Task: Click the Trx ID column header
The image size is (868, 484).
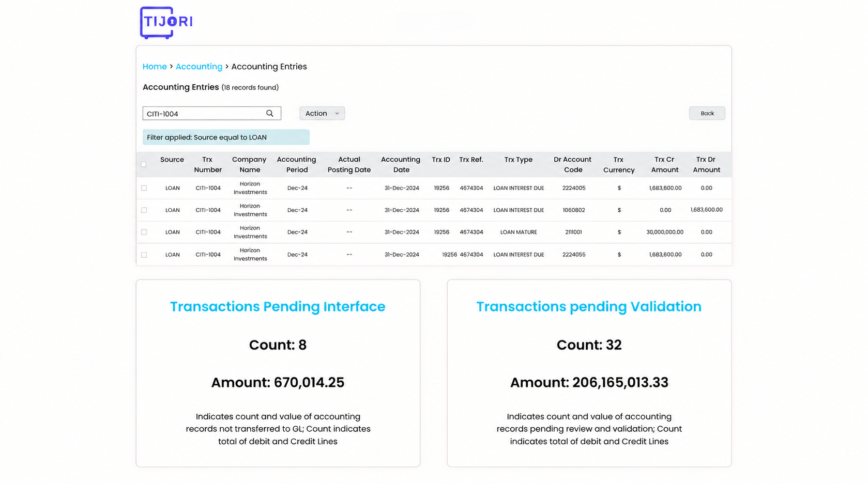Action: [441, 160]
